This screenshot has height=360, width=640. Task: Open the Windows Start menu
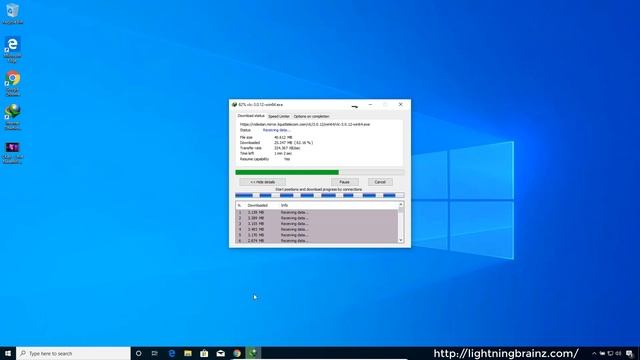8,353
